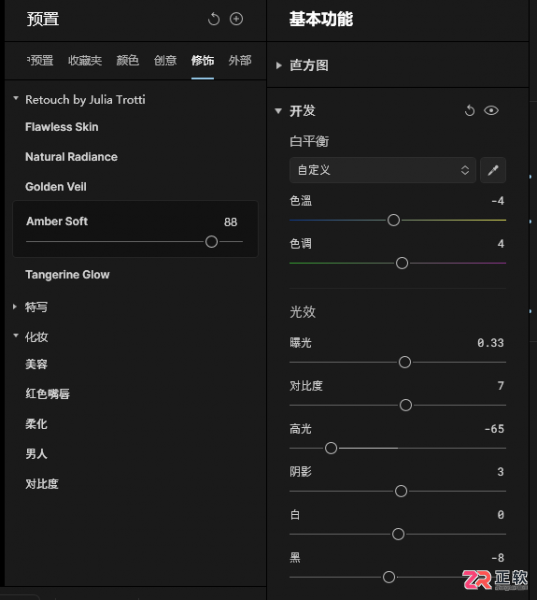Switch to the 预置 tab
The width and height of the screenshot is (537, 600).
(x=40, y=60)
